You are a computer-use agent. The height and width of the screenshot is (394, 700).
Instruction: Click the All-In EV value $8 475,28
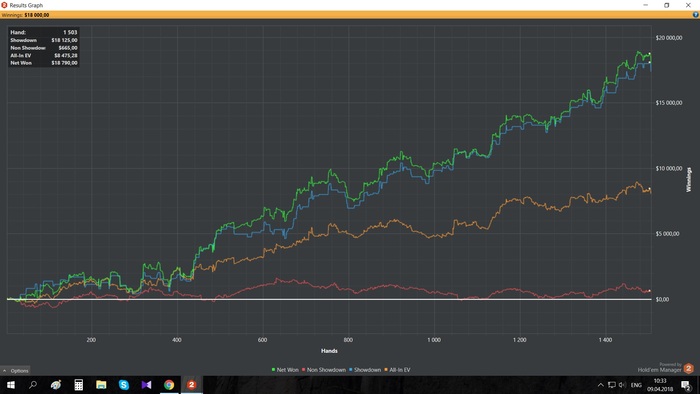(66, 55)
